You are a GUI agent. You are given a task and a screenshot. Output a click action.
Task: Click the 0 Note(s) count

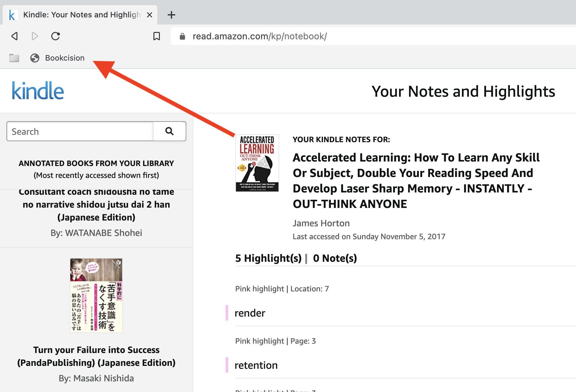[335, 258]
